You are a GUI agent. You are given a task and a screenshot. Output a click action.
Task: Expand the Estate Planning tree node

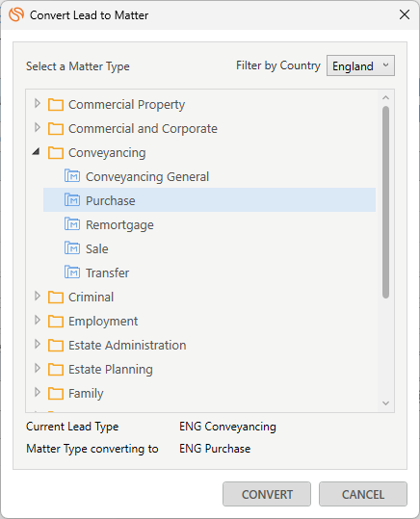pos(38,368)
